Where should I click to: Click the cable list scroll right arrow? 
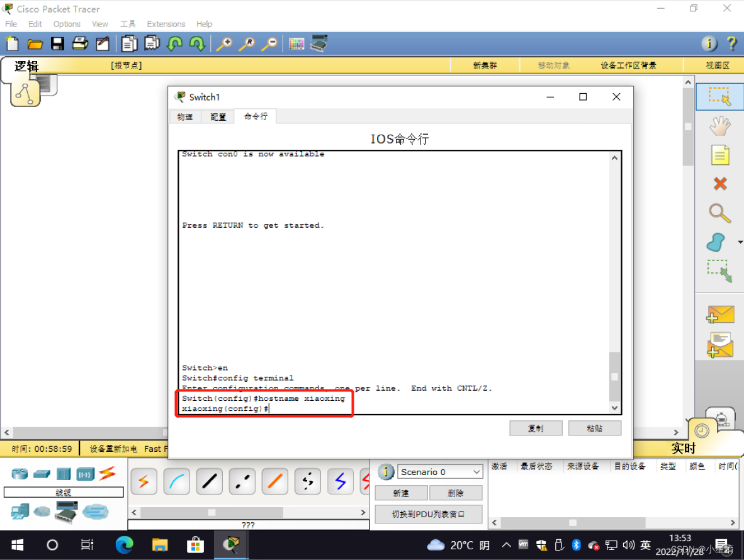pyautogui.click(x=363, y=513)
